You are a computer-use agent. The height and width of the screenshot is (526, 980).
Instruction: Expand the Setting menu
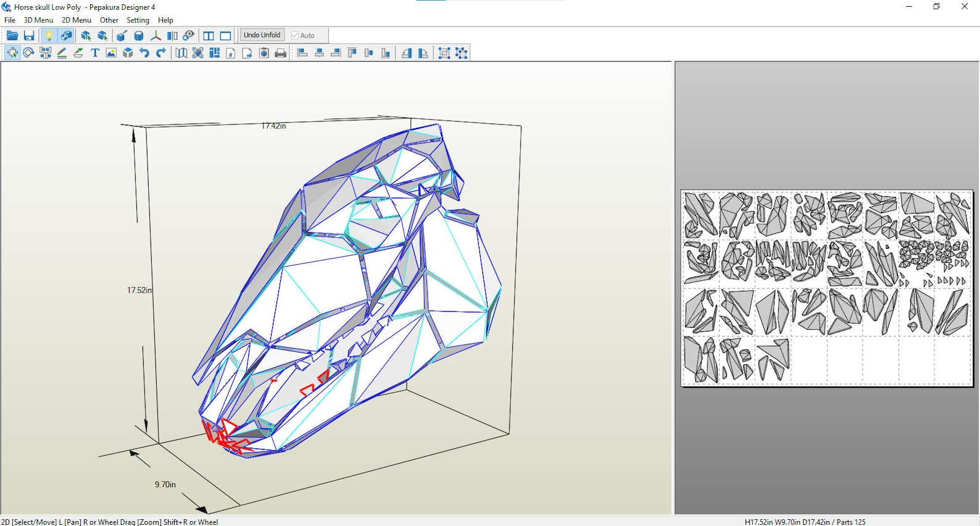[138, 20]
